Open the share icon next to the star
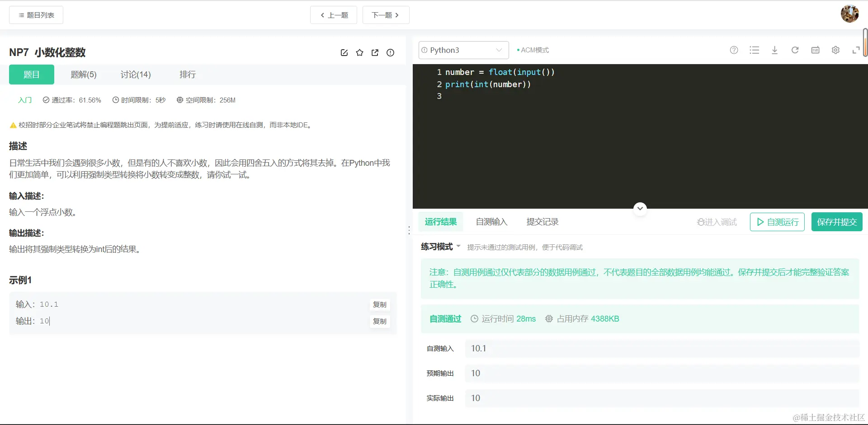This screenshot has height=425, width=868. 375,53
